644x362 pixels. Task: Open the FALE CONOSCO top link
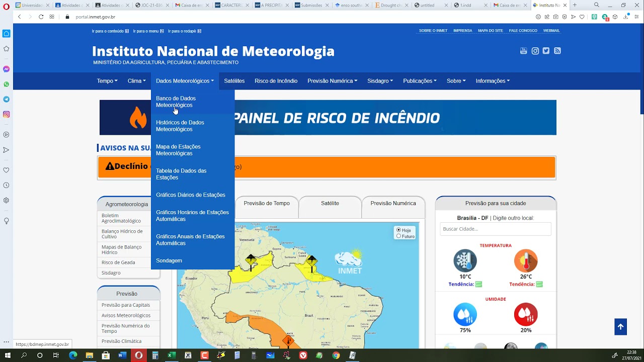coord(523,31)
